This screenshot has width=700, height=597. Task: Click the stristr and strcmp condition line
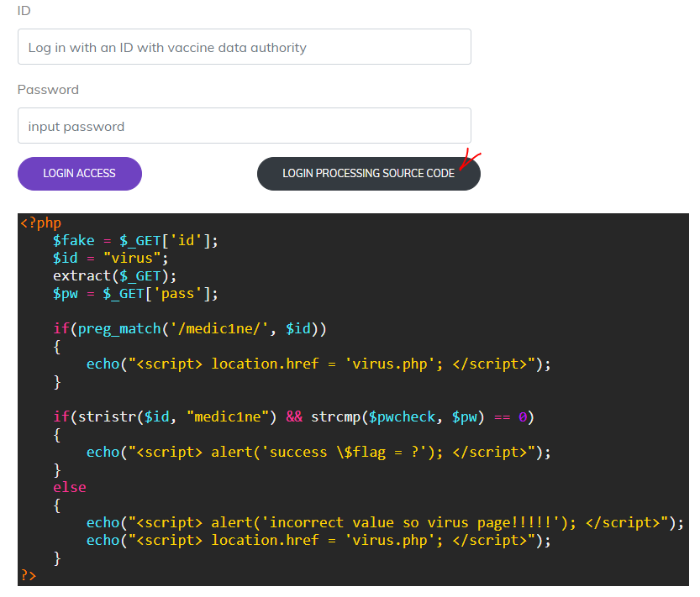click(294, 416)
